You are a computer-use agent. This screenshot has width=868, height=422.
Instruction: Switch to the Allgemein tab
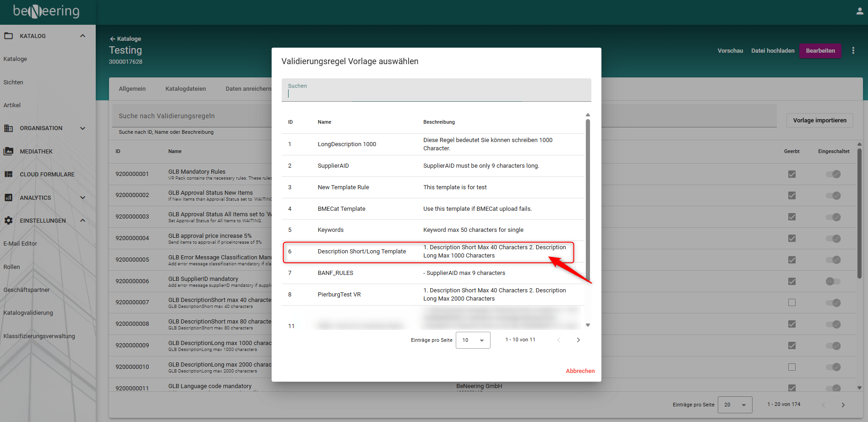132,89
